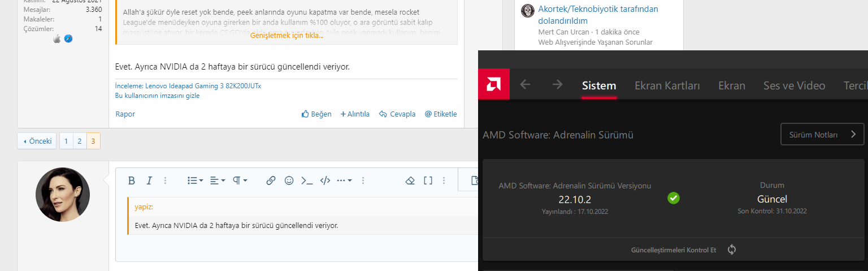Click the AMD forward arrow
The height and width of the screenshot is (271, 868).
point(558,85)
